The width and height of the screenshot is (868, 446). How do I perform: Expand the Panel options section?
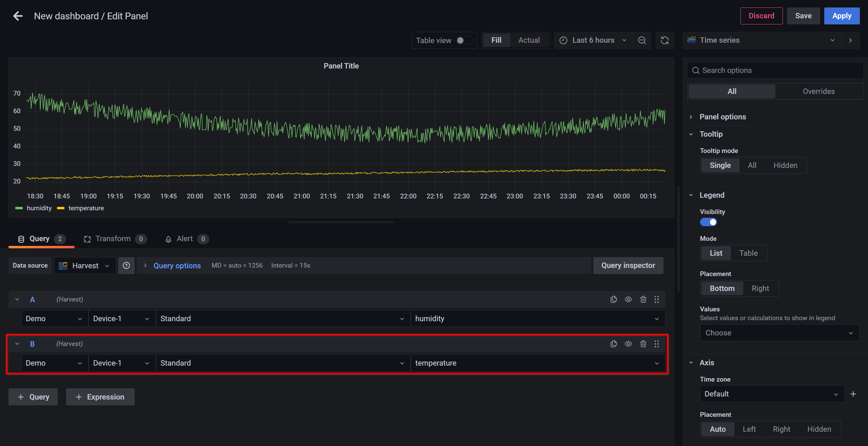coord(722,116)
